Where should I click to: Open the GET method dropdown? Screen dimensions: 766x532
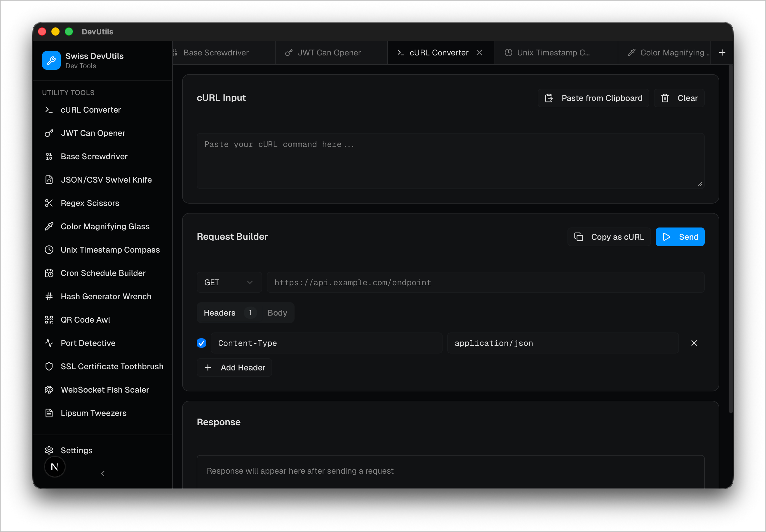click(229, 282)
